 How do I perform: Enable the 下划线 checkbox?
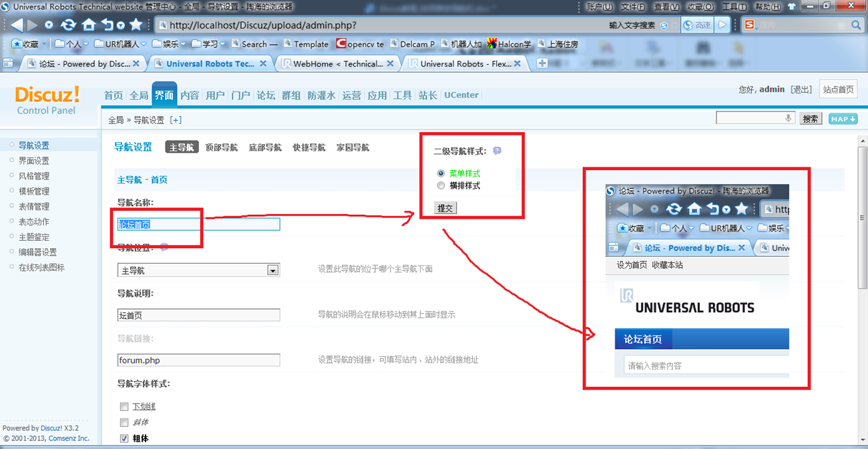click(x=124, y=406)
